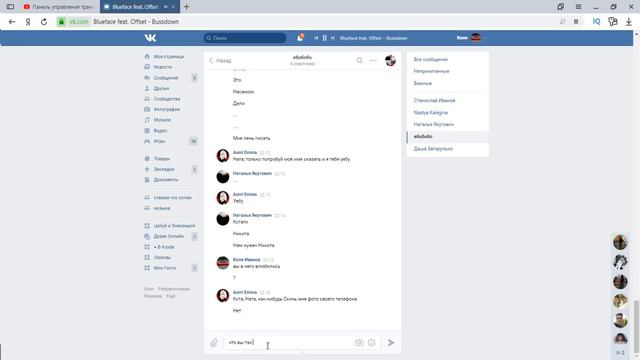Open the browser downloads icon
The height and width of the screenshot is (360, 640).
(629, 22)
